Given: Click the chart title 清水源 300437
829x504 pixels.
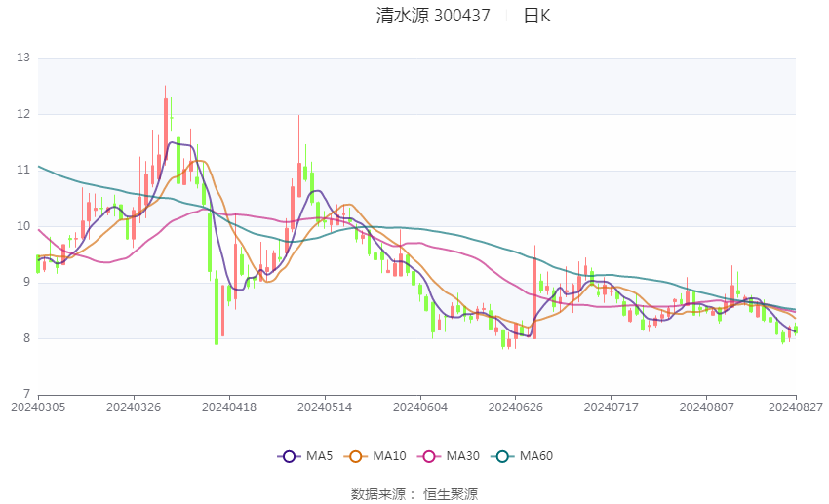Looking at the screenshot, I should click(433, 16).
